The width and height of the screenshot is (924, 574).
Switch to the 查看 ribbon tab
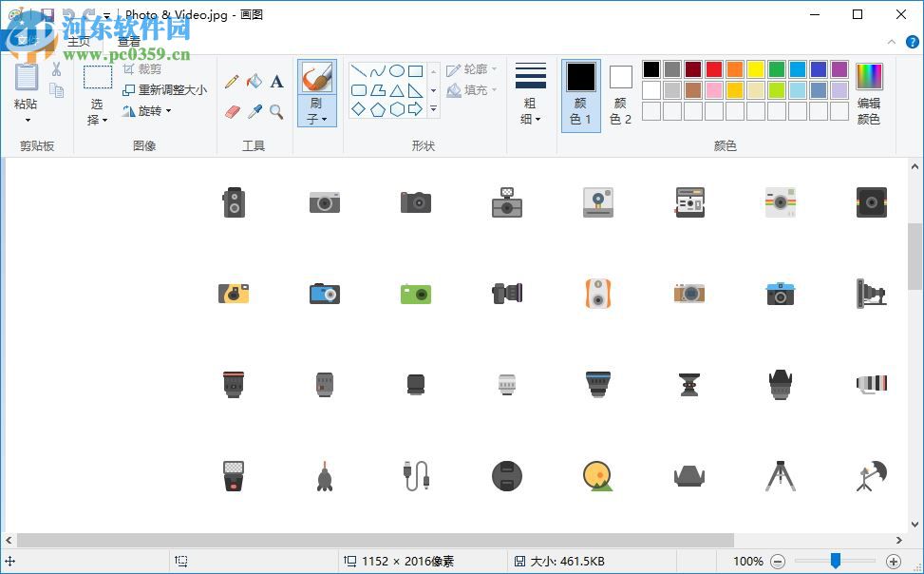pyautogui.click(x=128, y=42)
